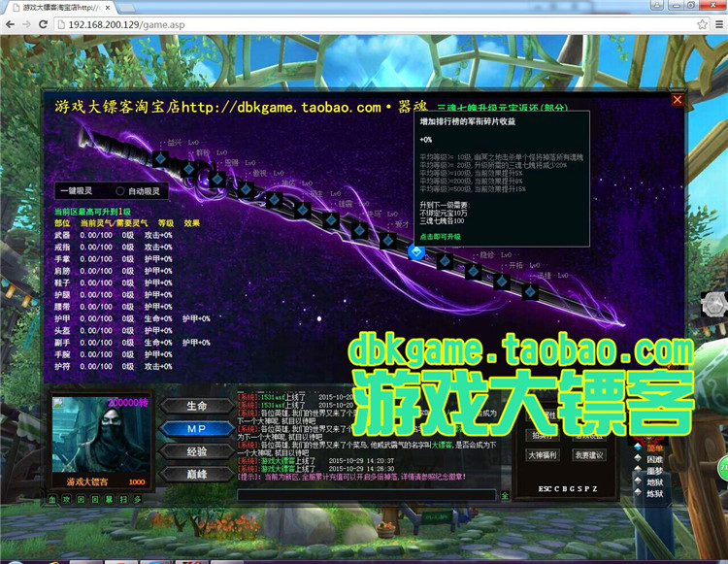The image size is (728, 564).
Task: Click the 攻 icon below the character portrait
Action: click(66, 500)
